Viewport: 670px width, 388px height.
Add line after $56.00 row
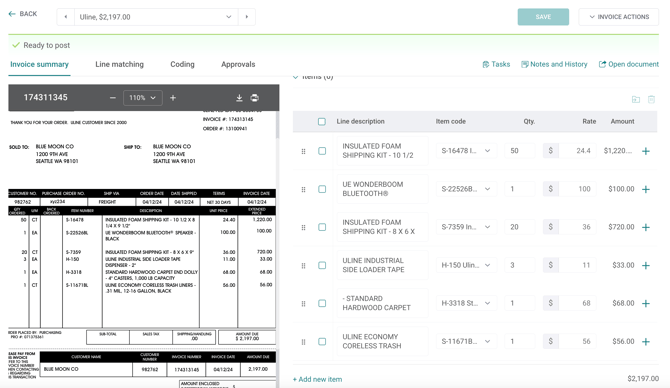coord(646,341)
